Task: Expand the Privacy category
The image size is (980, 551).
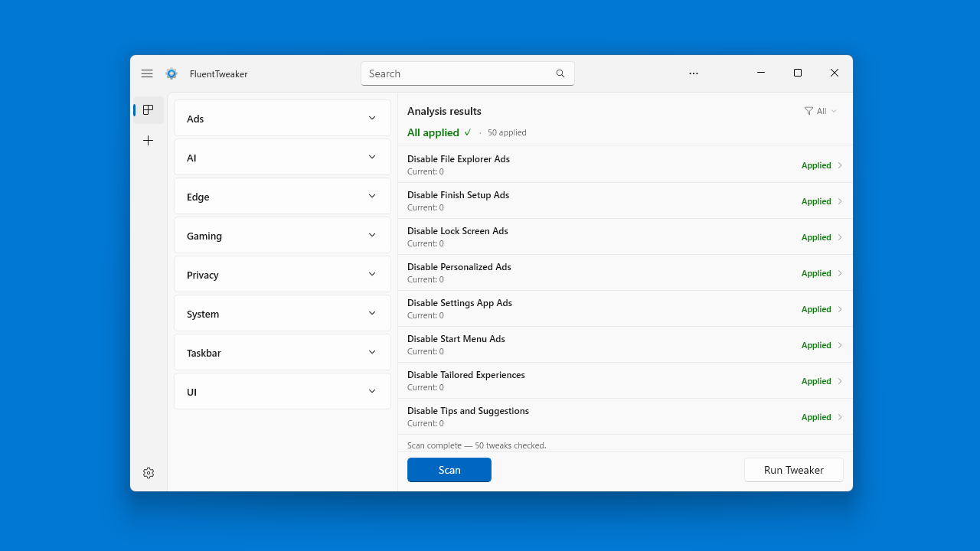Action: pos(283,275)
